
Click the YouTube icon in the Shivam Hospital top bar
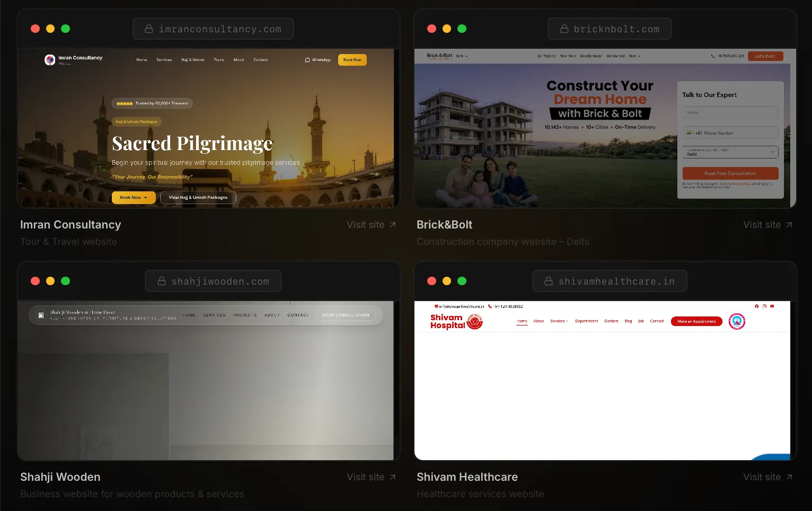[772, 306]
